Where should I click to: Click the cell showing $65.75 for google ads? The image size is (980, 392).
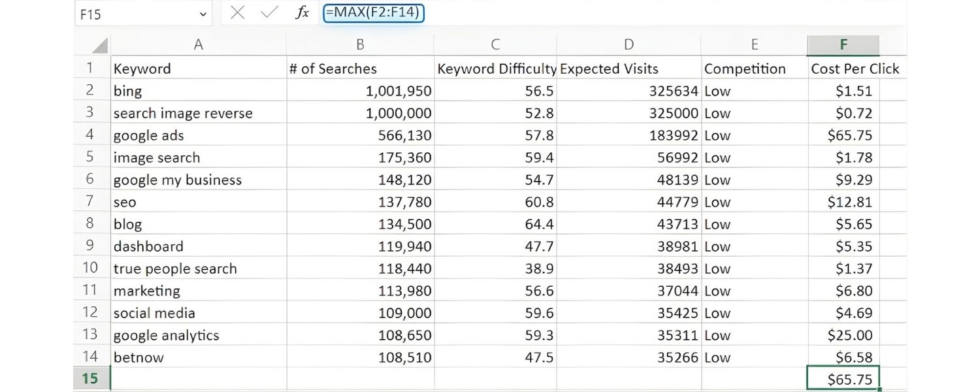pos(843,135)
